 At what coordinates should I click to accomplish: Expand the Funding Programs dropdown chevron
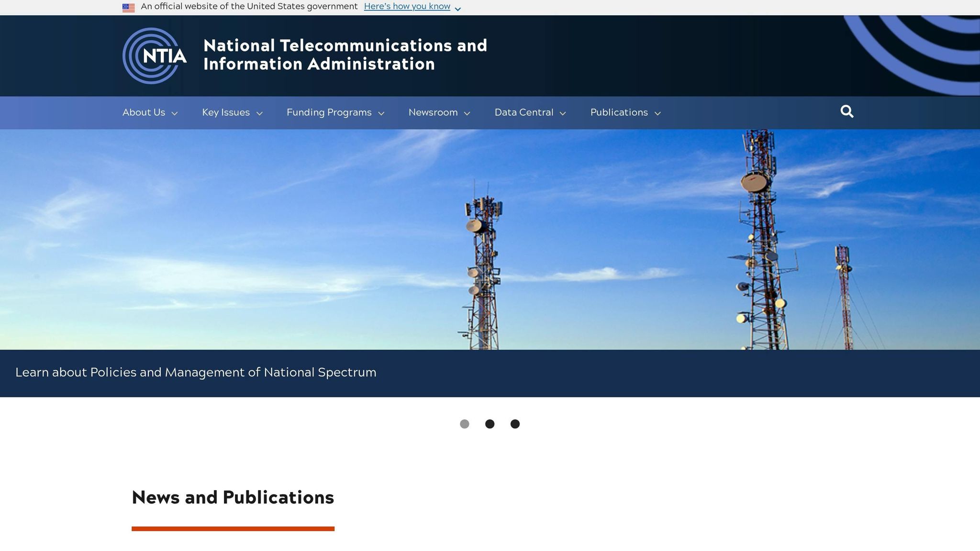[x=381, y=114]
